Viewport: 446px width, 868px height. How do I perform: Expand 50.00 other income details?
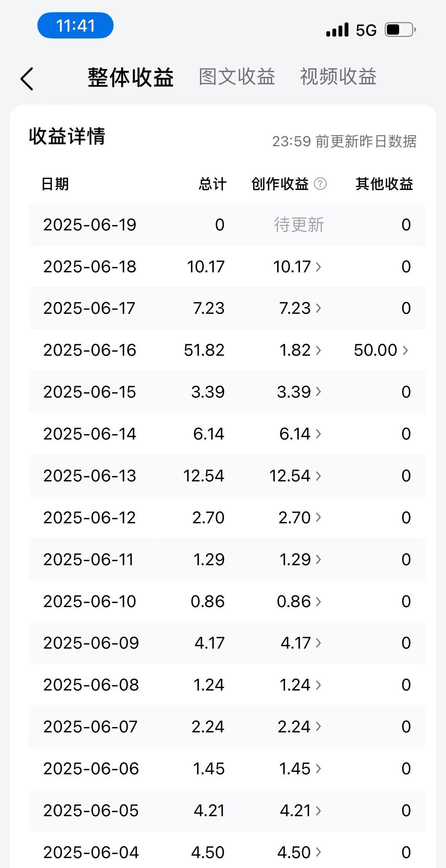(381, 350)
